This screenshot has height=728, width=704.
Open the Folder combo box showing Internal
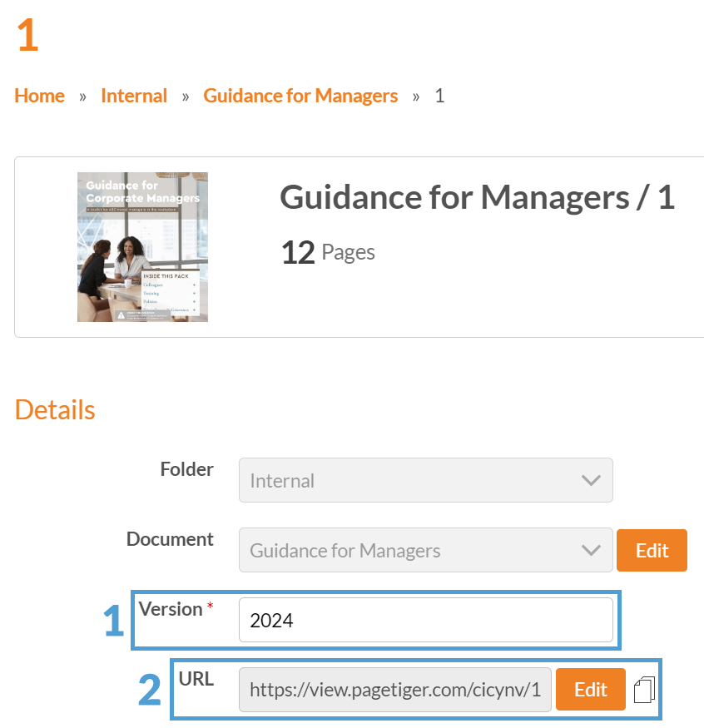point(416,480)
